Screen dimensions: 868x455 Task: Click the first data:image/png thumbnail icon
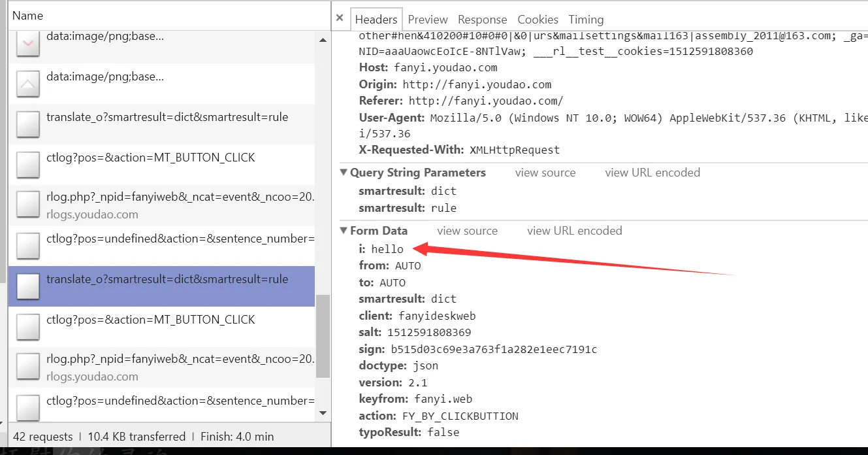tap(28, 43)
